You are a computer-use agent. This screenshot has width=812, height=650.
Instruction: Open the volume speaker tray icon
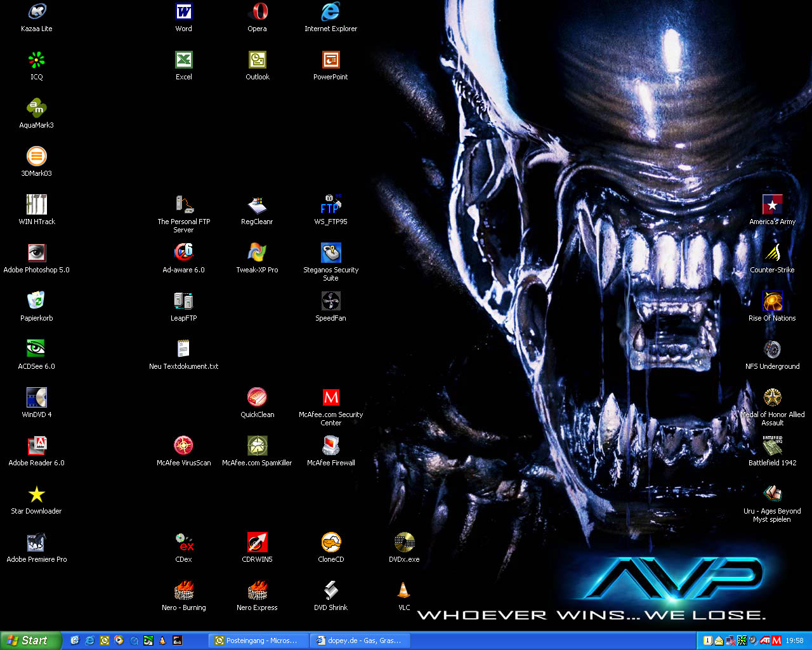tap(753, 640)
